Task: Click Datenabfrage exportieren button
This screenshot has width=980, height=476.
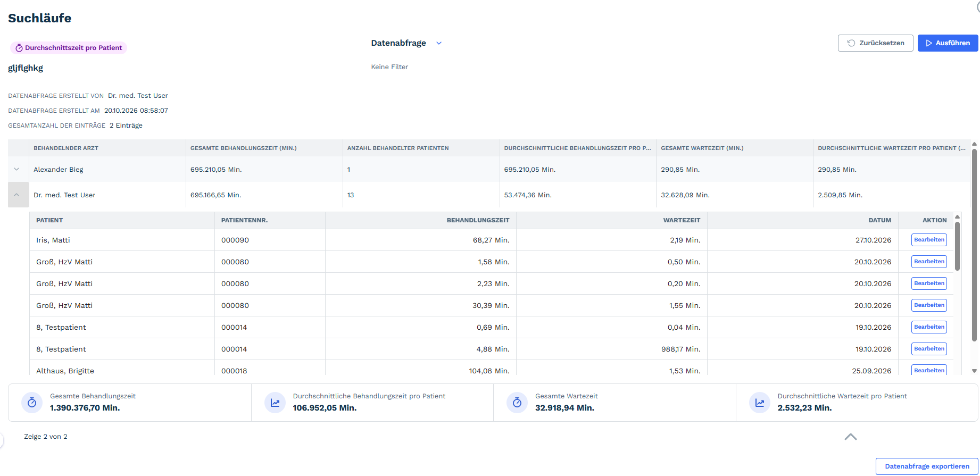Action: click(927, 466)
